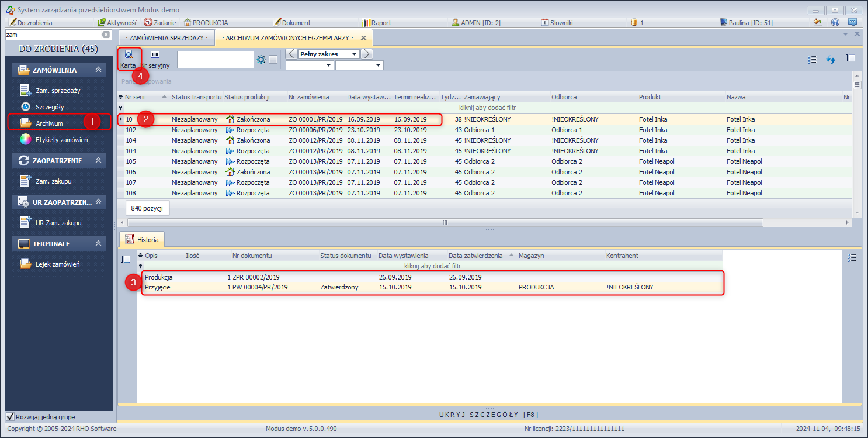This screenshot has height=438, width=868.
Task: Collapse the ZAOPATRZENIE sidebar group
Action: [x=99, y=160]
